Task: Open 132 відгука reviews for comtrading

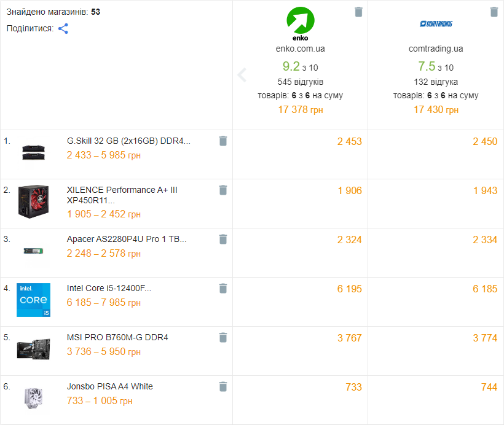Action: pyautogui.click(x=436, y=82)
